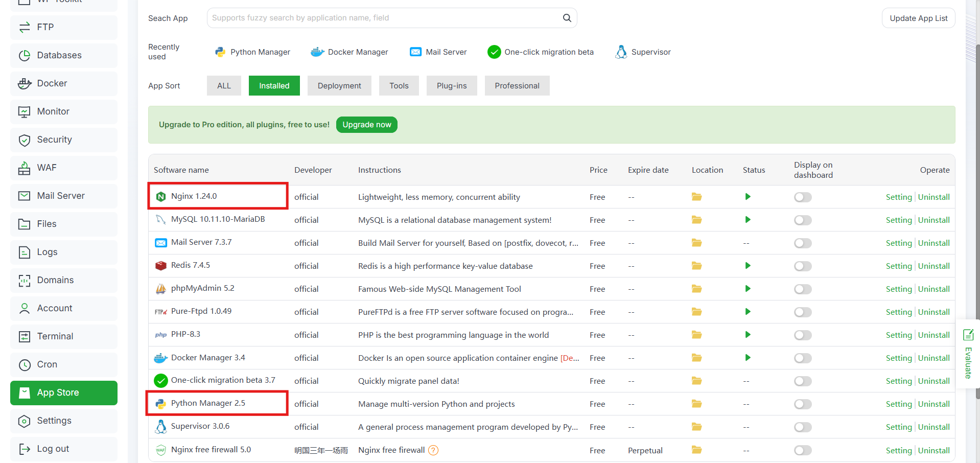Open Python Manager 2.5 folder icon
This screenshot has width=980, height=463.
point(696,404)
